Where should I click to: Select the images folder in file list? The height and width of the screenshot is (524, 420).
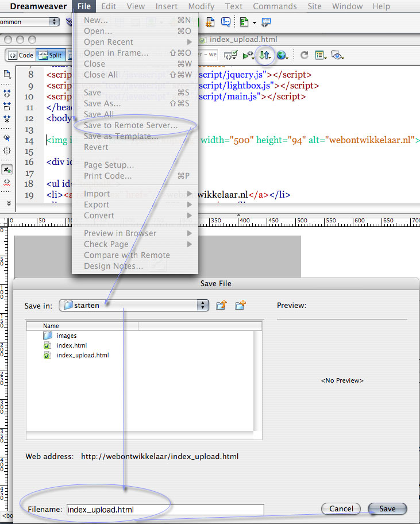(x=67, y=336)
